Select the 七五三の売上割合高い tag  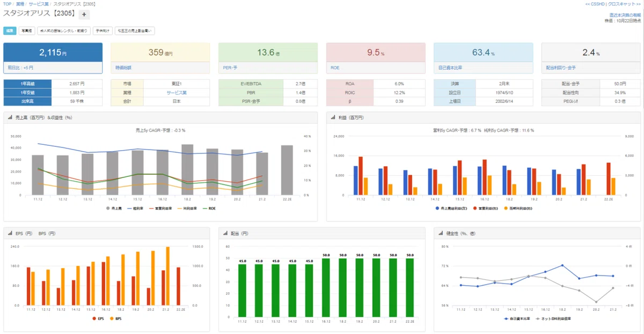click(x=135, y=31)
